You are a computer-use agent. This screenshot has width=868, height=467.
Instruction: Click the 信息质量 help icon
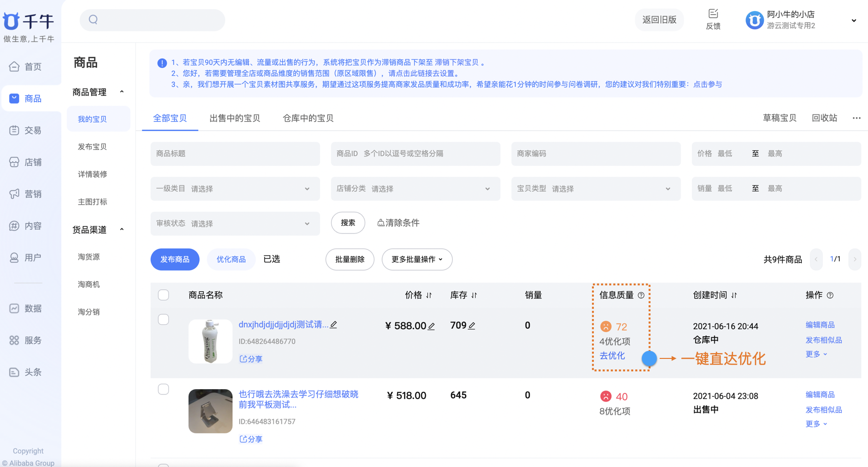click(x=641, y=295)
